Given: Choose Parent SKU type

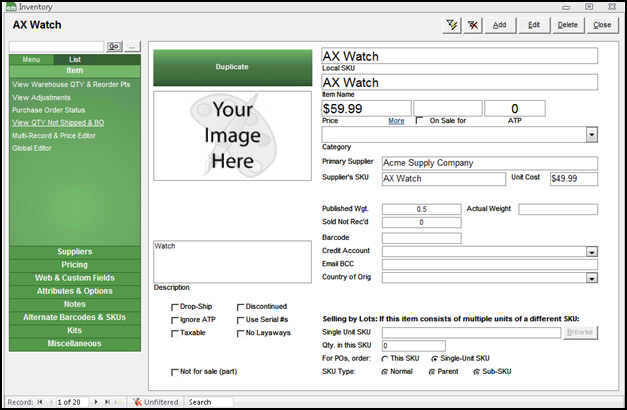Looking at the screenshot, I should tap(432, 372).
